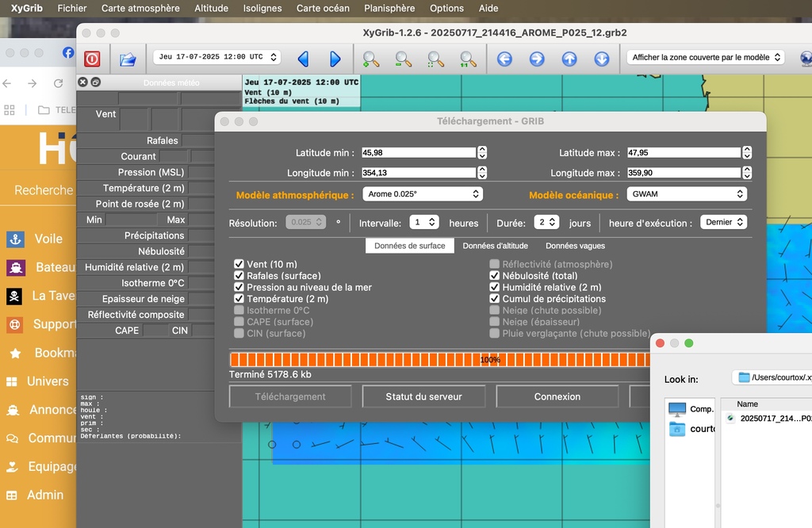The height and width of the screenshot is (528, 812).
Task: Click the zoom in magnifier icon
Action: (x=371, y=59)
